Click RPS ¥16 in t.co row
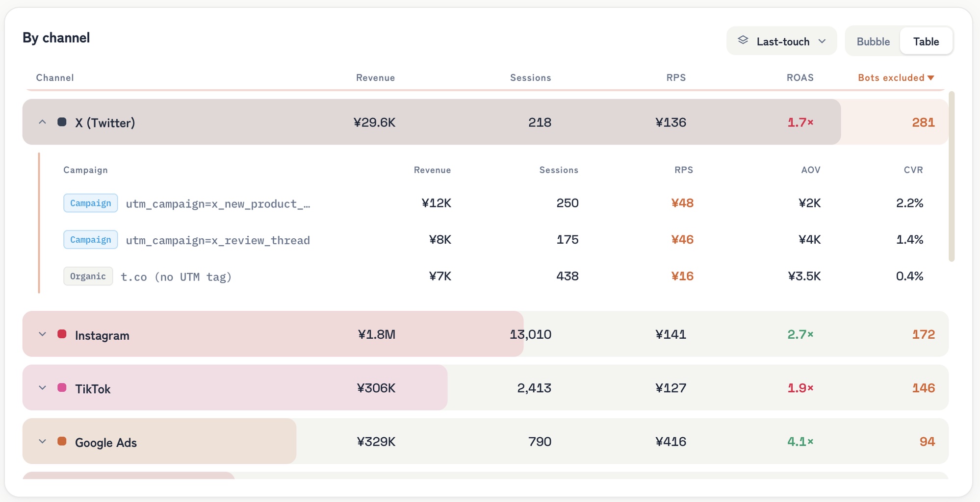The width and height of the screenshot is (980, 502). (x=682, y=276)
